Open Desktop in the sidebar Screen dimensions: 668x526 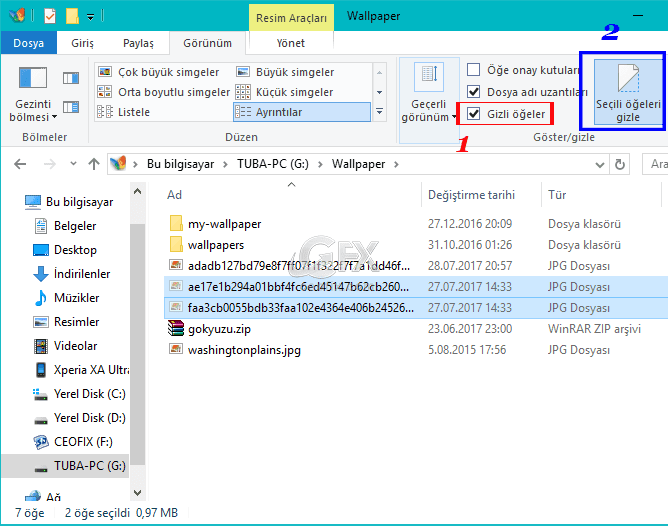(x=65, y=250)
